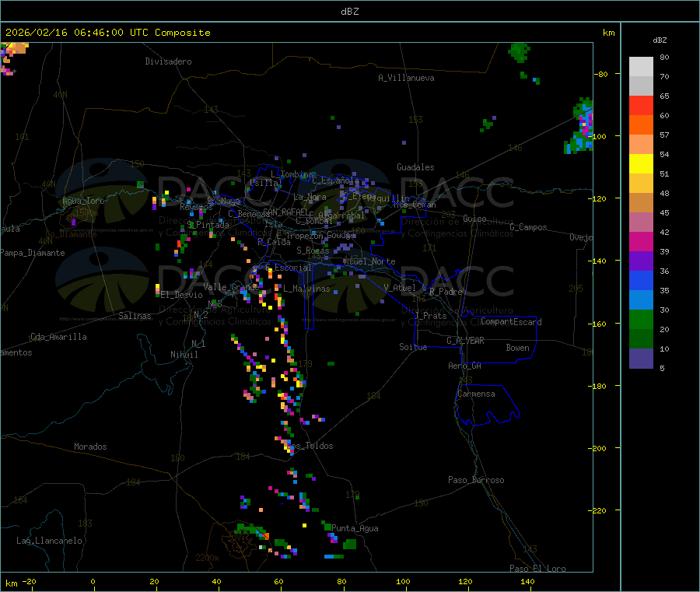Click the Valle_Grande map label

tap(231, 286)
